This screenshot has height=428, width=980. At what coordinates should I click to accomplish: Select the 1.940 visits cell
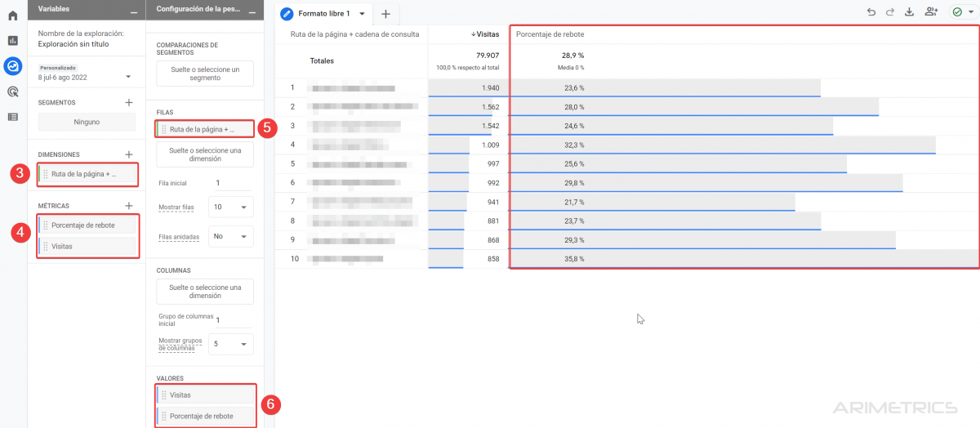pos(469,87)
